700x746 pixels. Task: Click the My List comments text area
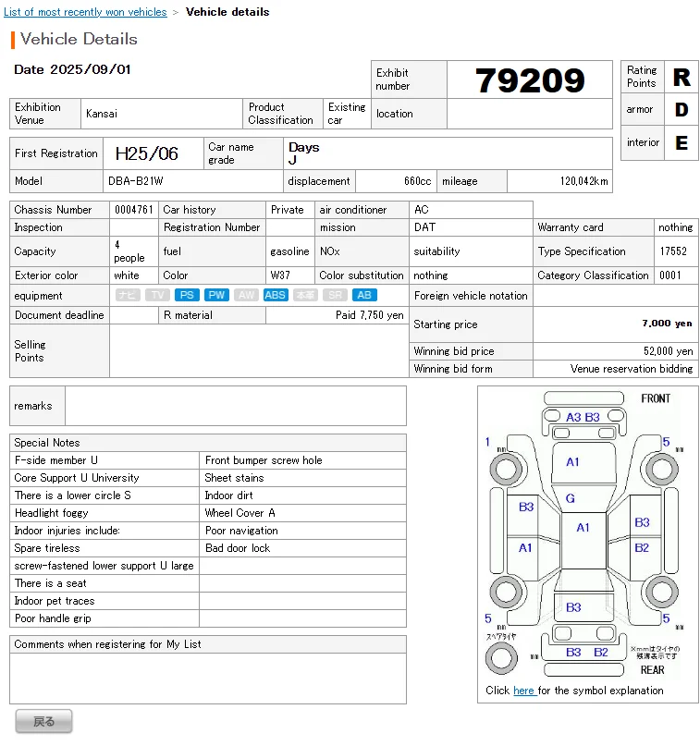(208, 679)
